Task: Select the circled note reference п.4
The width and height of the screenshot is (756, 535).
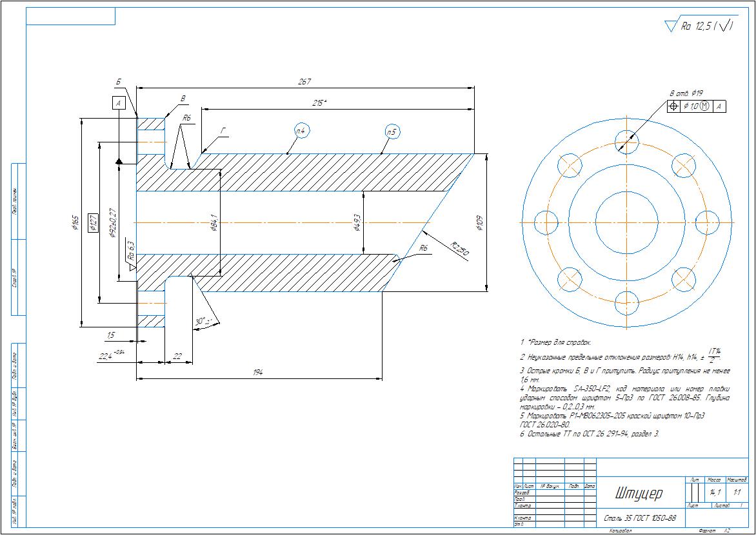Action: pos(302,131)
